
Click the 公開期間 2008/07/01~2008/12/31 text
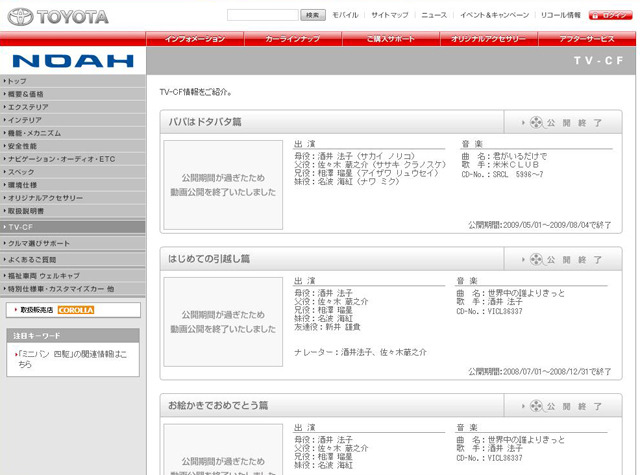[x=539, y=372]
